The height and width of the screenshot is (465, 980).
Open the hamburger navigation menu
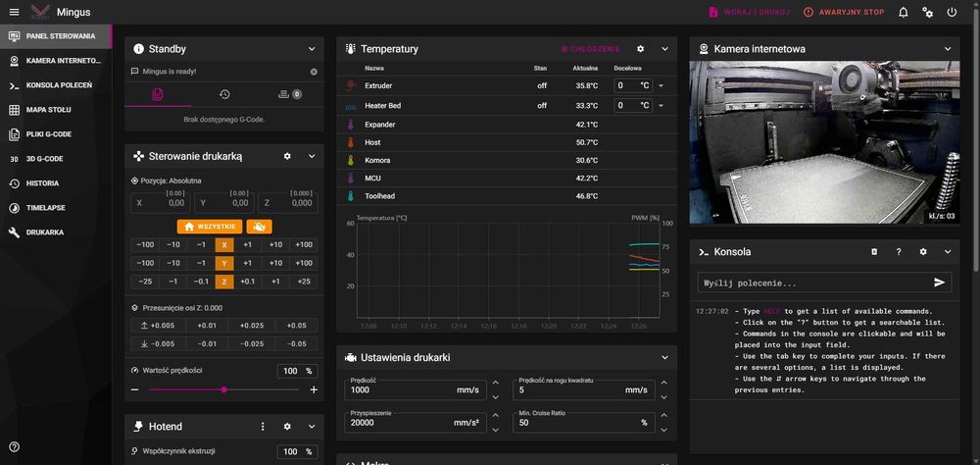15,12
